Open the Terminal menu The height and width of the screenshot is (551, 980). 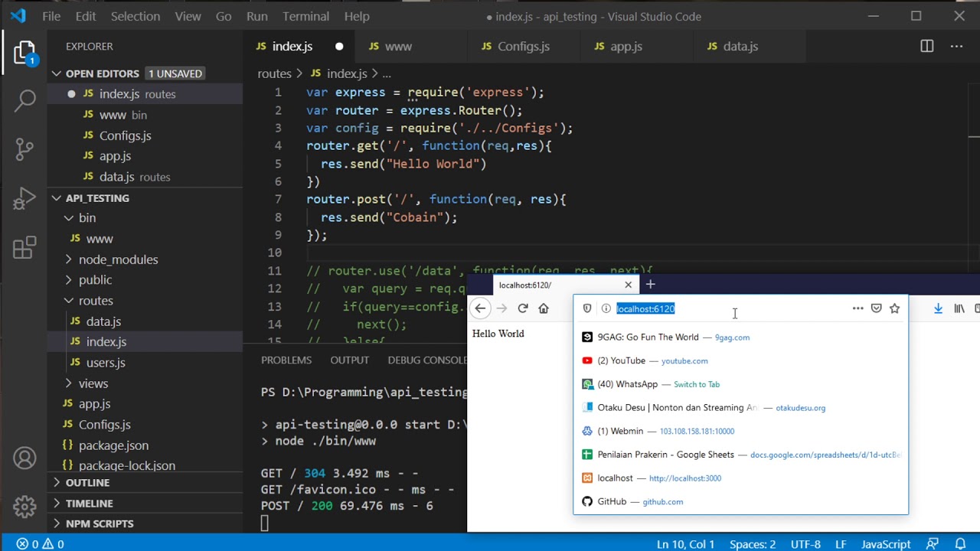click(306, 16)
